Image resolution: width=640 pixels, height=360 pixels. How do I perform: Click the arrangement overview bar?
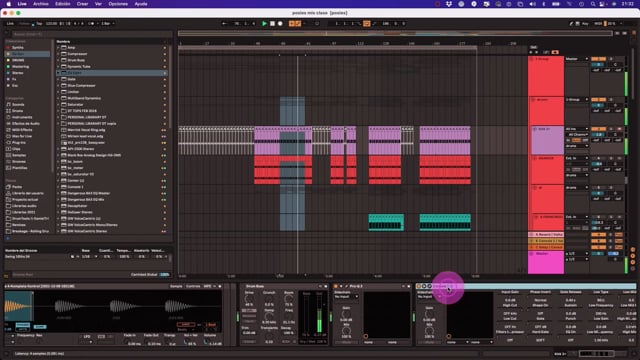[395, 33]
